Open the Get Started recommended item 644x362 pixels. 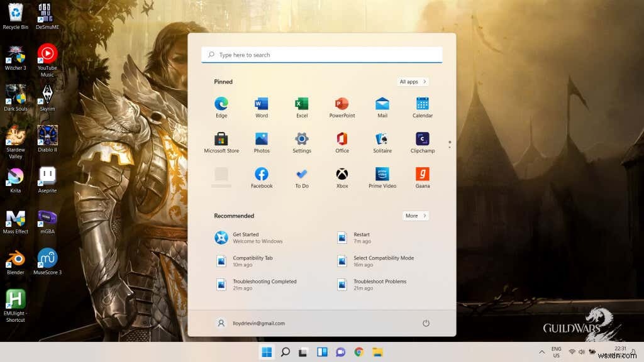[x=252, y=237]
